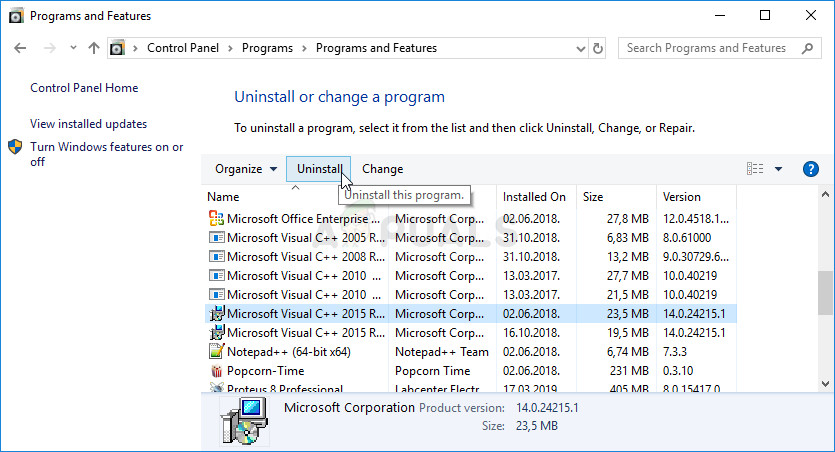
Task: Refresh the Programs and Features list
Action: (598, 48)
